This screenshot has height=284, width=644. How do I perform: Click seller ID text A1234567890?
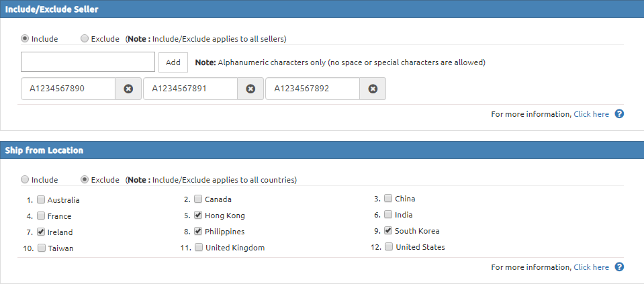pyautogui.click(x=57, y=89)
